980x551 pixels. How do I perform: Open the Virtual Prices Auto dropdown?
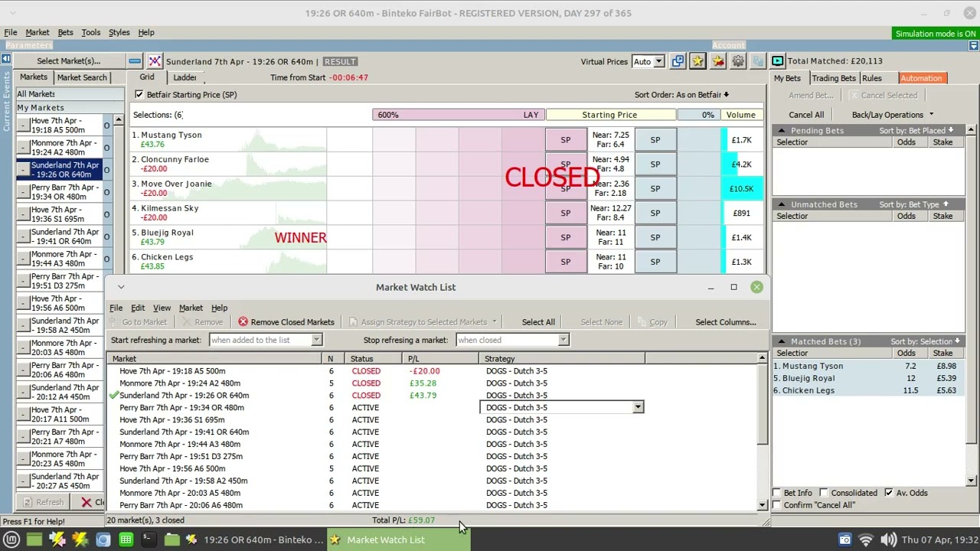[x=658, y=62]
